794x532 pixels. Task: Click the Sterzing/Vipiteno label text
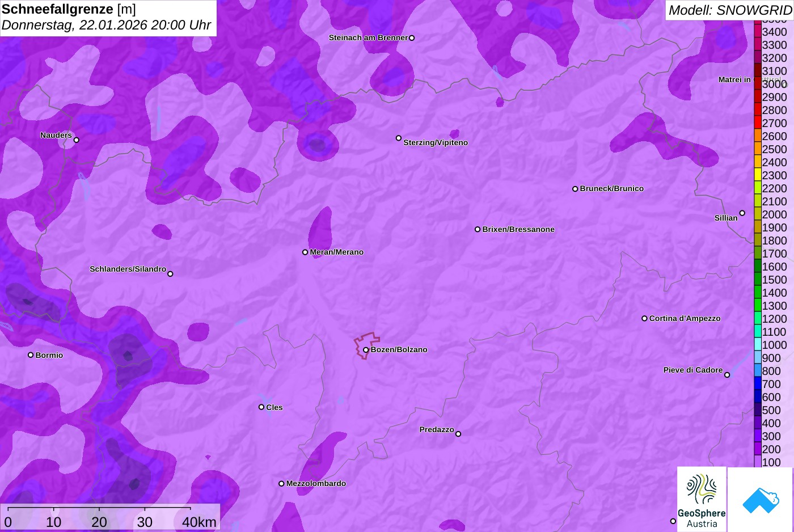(436, 143)
